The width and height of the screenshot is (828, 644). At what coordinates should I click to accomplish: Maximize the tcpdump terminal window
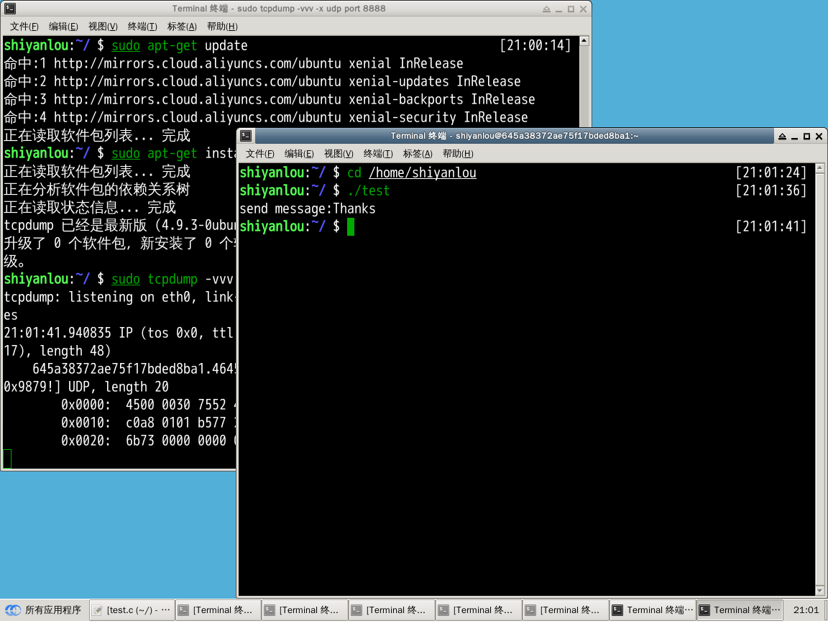click(x=571, y=9)
